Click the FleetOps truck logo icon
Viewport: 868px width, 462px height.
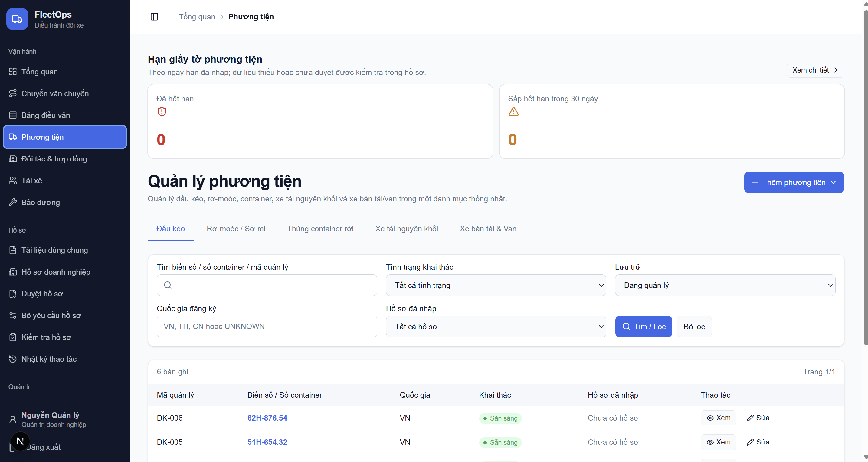tap(17, 19)
